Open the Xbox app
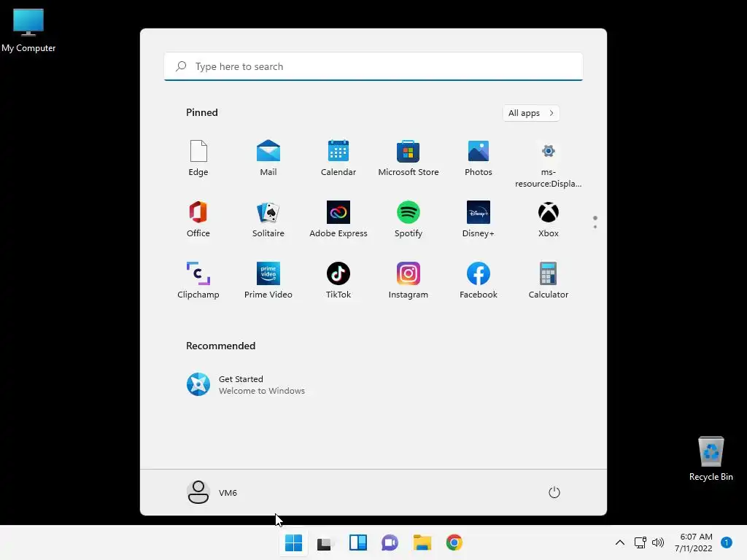747x560 pixels. click(549, 219)
